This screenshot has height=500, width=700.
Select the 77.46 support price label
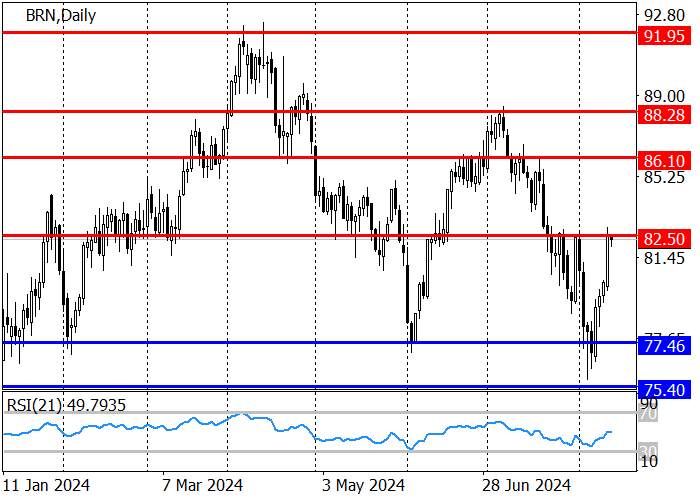coord(664,346)
